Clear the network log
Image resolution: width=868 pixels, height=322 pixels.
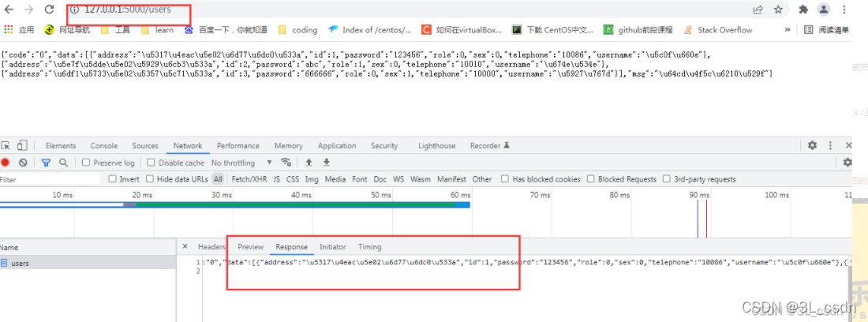click(23, 163)
